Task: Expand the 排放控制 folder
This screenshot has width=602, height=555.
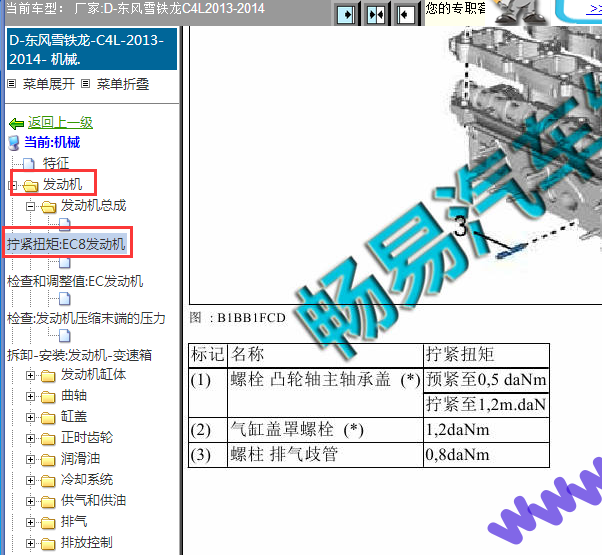Action: (x=31, y=543)
